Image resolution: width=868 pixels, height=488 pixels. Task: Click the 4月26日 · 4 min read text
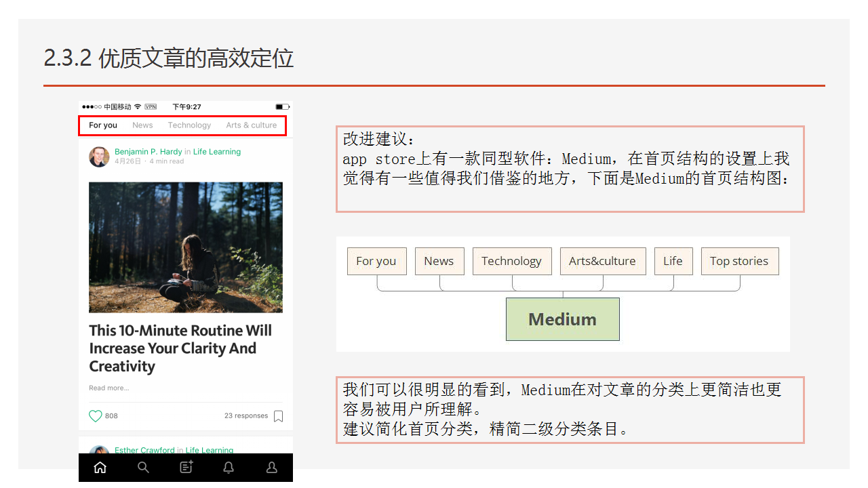point(149,161)
